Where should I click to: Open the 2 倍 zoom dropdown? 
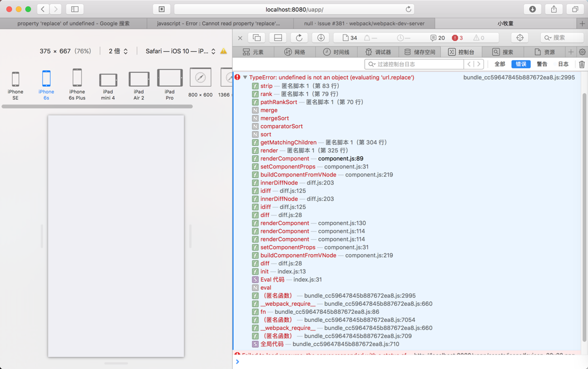point(118,51)
